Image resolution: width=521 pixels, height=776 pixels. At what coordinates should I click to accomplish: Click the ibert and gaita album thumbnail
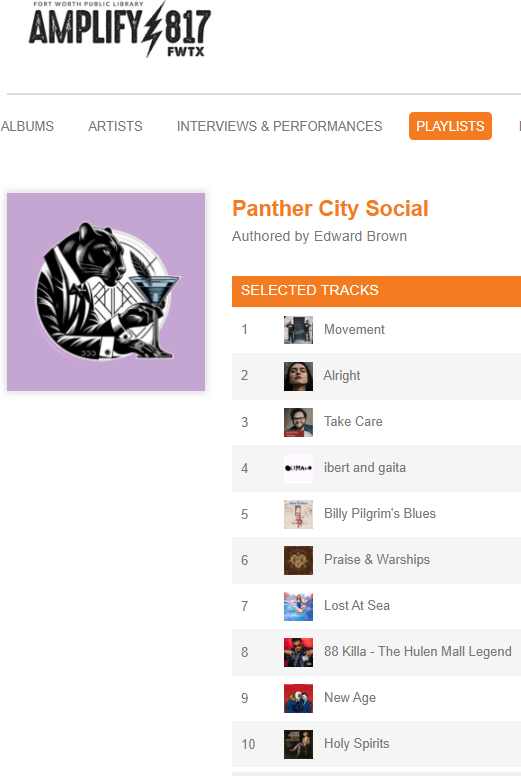point(298,468)
